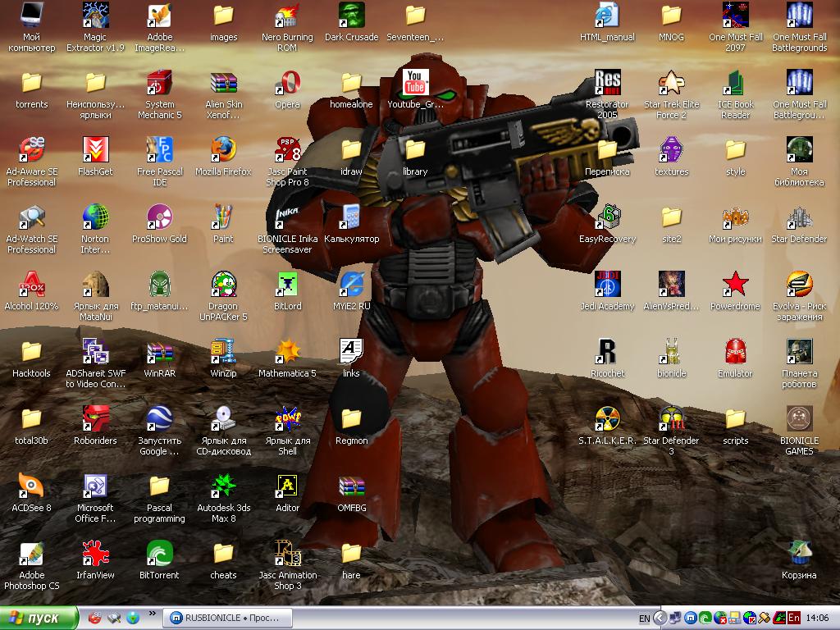Viewport: 840px width, 630px height.
Task: Open the Mathematica 5 shortcut
Action: coord(287,351)
